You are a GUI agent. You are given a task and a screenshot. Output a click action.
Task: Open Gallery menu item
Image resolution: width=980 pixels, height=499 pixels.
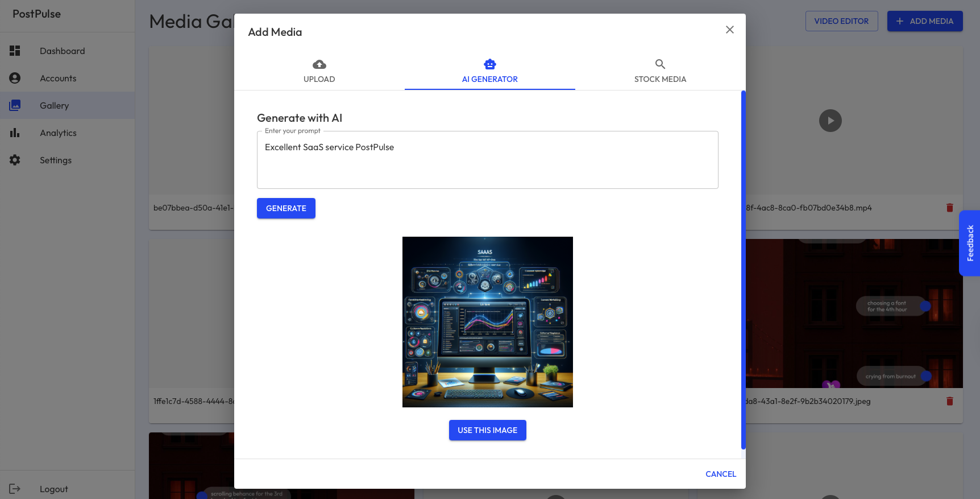pos(67,105)
